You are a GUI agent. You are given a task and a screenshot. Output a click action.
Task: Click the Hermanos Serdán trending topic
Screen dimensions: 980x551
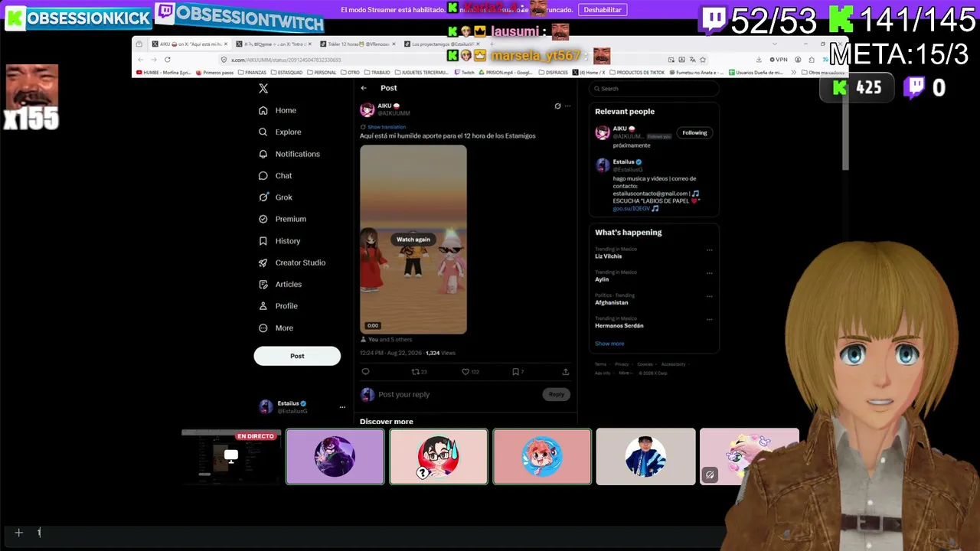click(619, 325)
